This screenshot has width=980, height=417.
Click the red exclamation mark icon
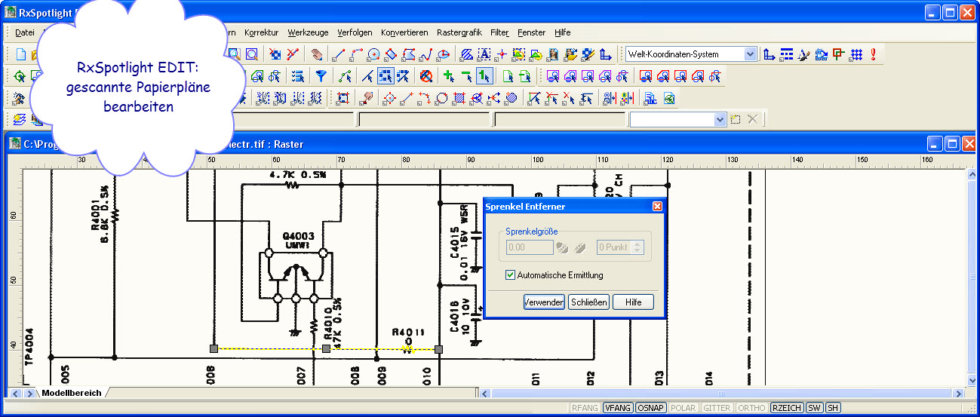click(x=873, y=54)
